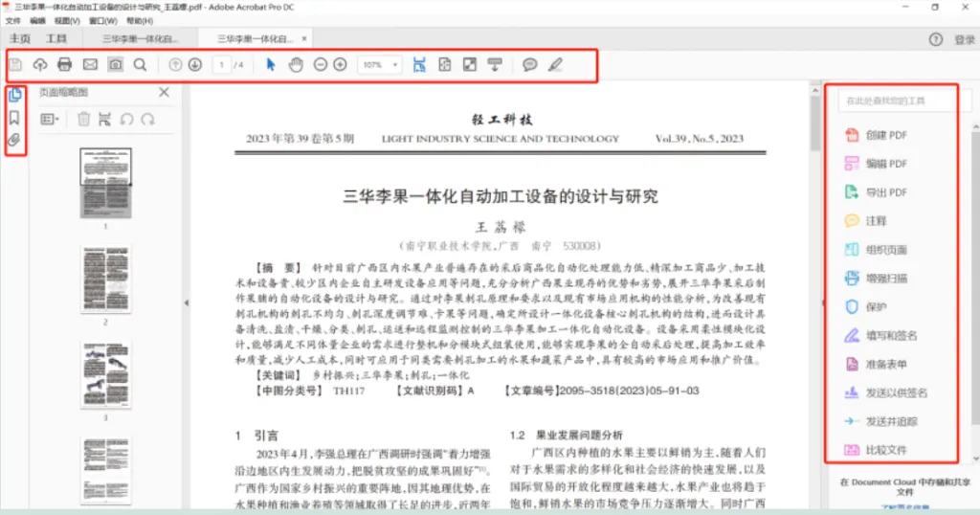This screenshot has width=980, height=515.
Task: Open the 编辑 menu
Action: [38, 21]
